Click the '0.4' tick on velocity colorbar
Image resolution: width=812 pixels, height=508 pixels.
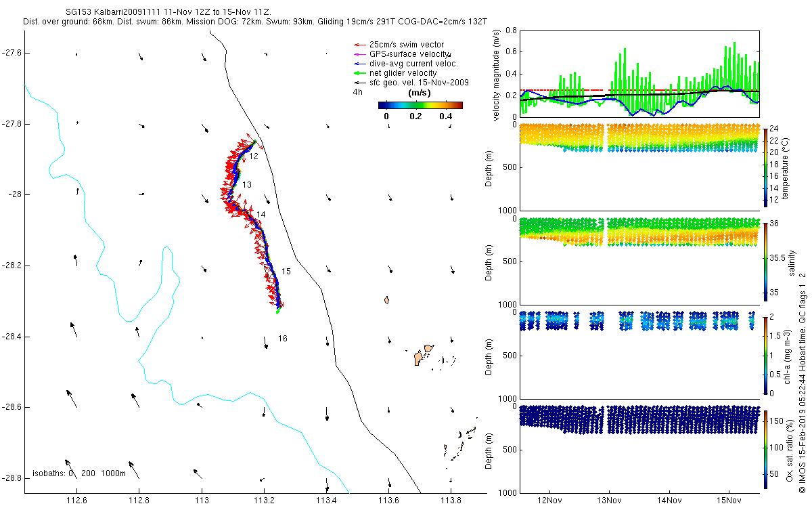click(x=445, y=117)
